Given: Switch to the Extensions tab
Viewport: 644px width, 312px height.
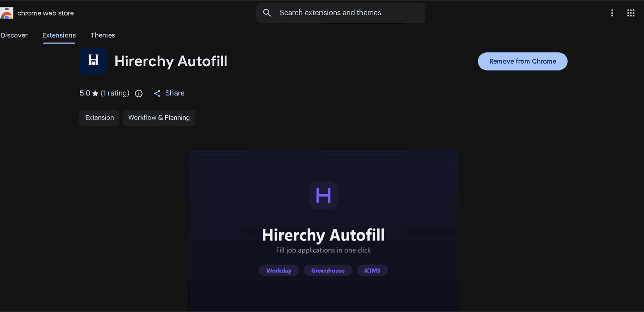Looking at the screenshot, I should point(59,35).
